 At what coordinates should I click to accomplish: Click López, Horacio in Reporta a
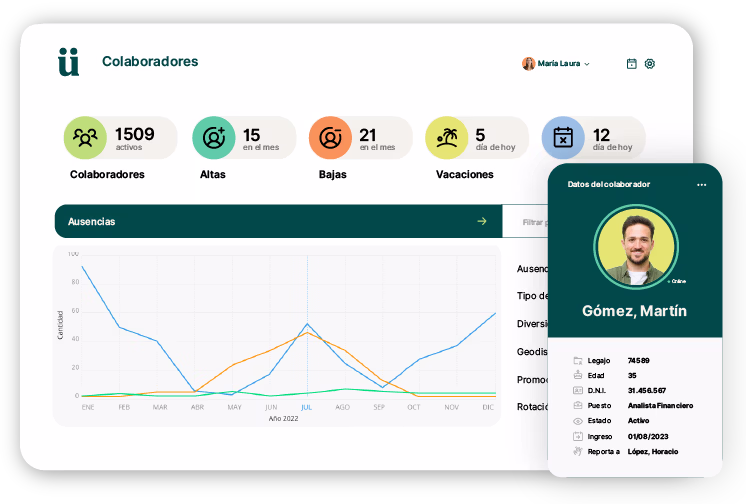tap(652, 452)
